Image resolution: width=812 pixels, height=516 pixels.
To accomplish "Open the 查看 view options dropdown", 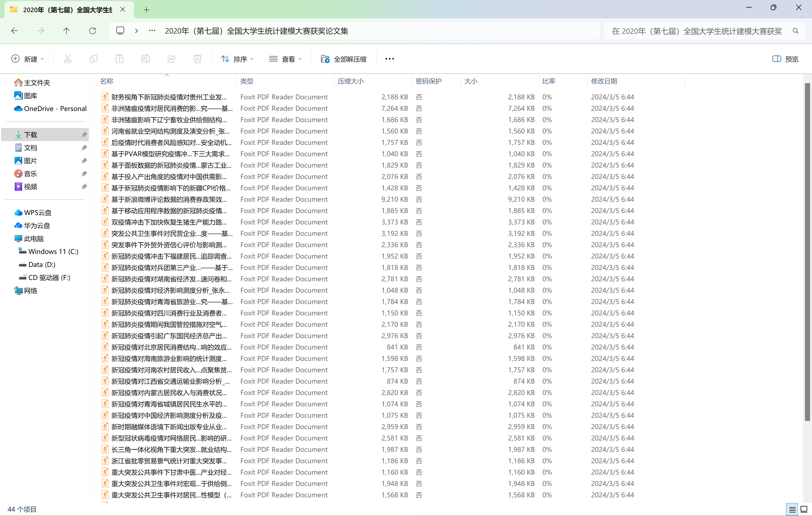I will pyautogui.click(x=285, y=59).
